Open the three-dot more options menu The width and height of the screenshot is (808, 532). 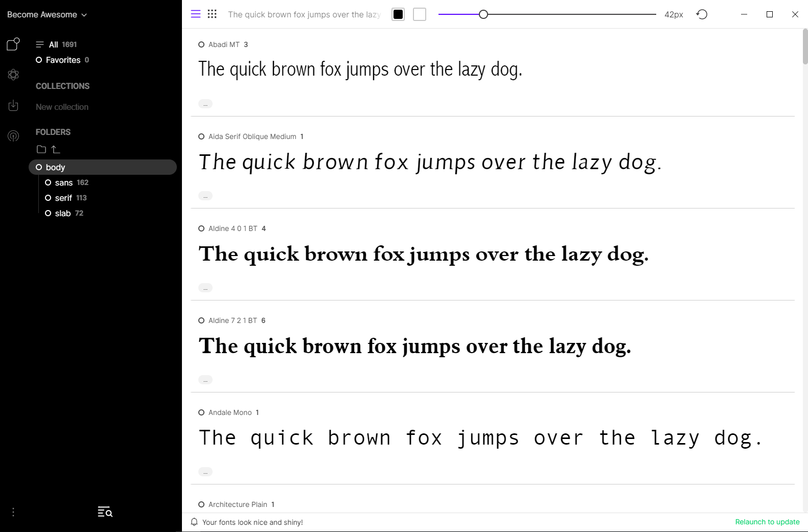point(13,512)
